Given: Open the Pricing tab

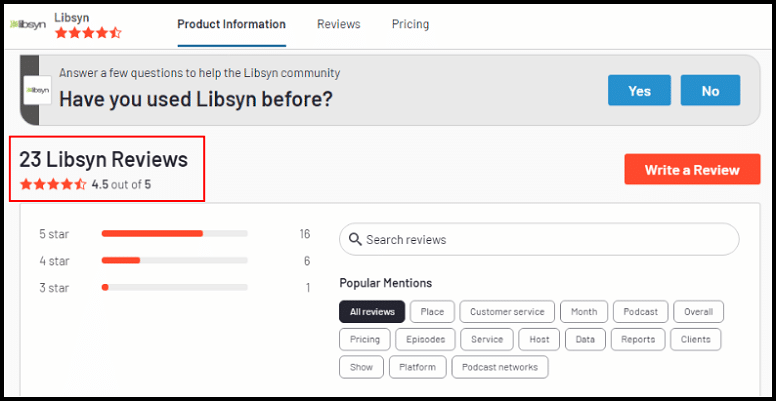Looking at the screenshot, I should click(410, 24).
